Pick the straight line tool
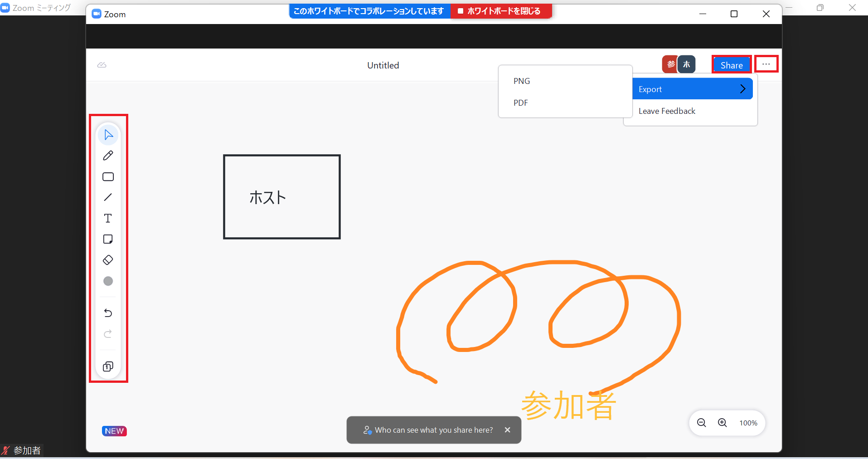Image resolution: width=868 pixels, height=459 pixels. (x=108, y=197)
